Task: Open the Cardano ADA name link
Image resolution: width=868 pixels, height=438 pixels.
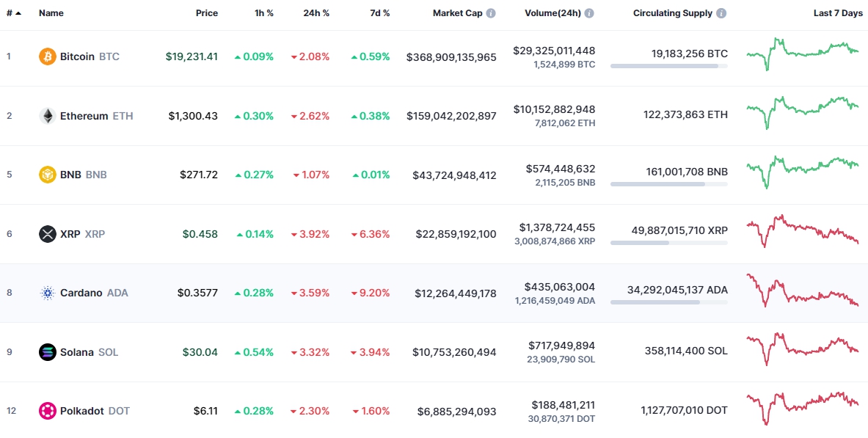Action: [94, 293]
